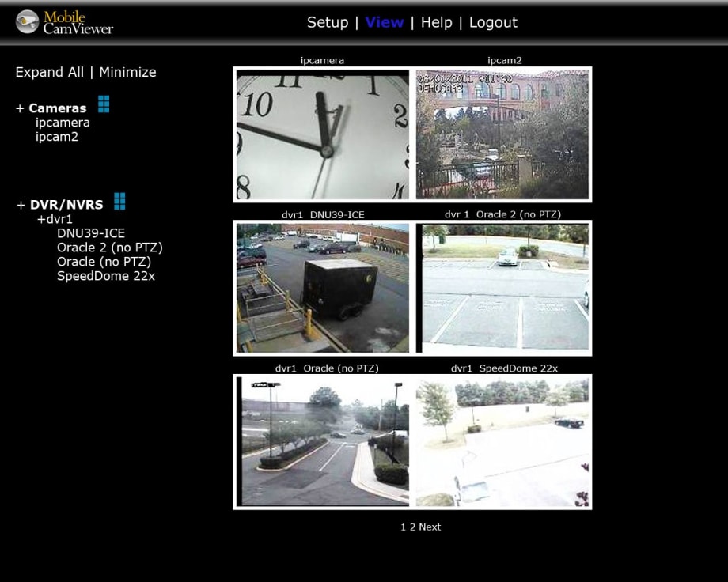Select the SpeedDome 22x camera
The image size is (728, 582).
coord(105,275)
